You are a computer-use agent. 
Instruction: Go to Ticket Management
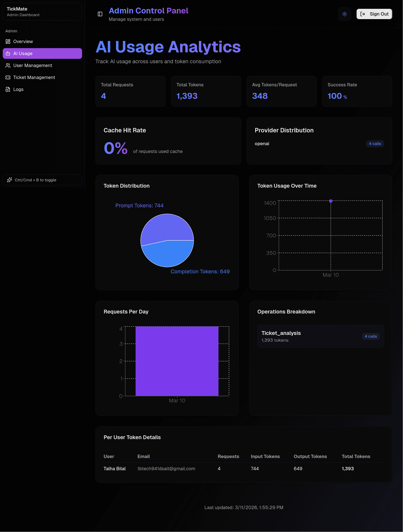coord(42,78)
